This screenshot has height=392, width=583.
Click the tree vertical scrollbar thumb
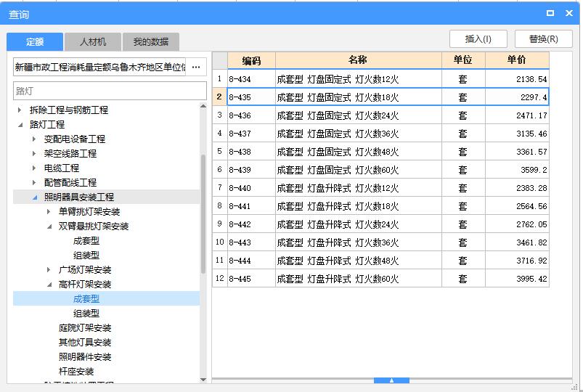click(x=203, y=214)
